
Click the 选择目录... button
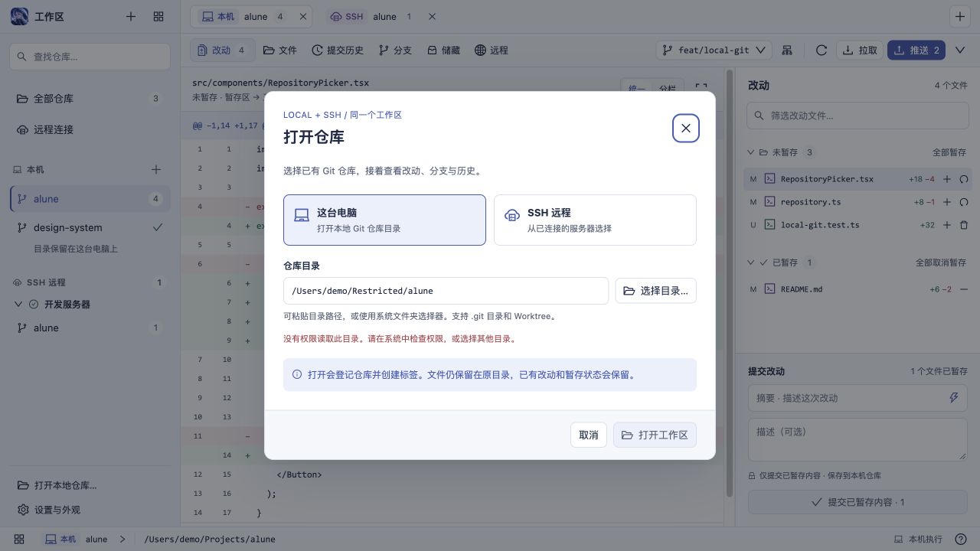coord(655,291)
